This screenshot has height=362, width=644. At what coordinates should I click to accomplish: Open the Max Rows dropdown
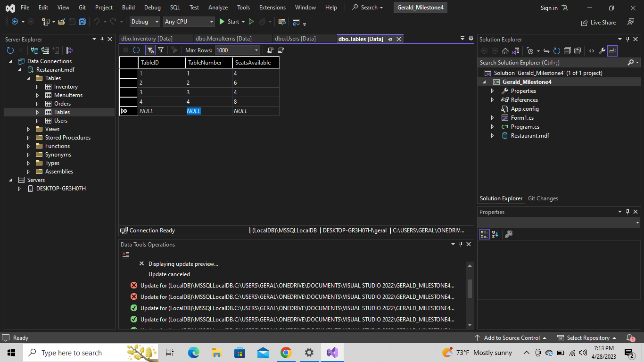pyautogui.click(x=256, y=50)
